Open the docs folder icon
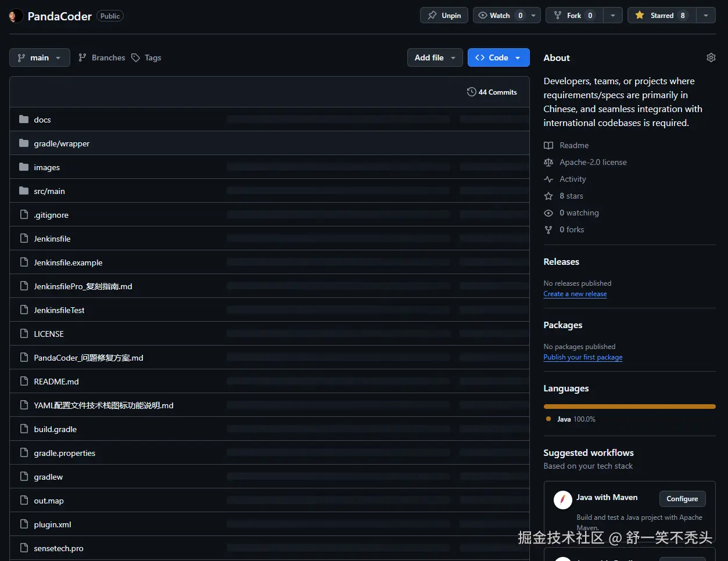The height and width of the screenshot is (561, 728). pos(24,120)
